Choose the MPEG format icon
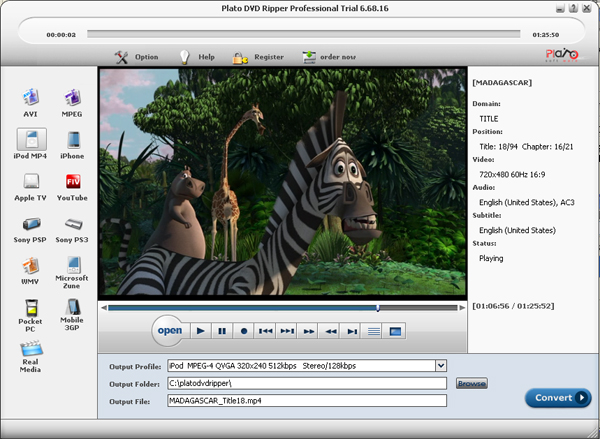 pyautogui.click(x=71, y=98)
